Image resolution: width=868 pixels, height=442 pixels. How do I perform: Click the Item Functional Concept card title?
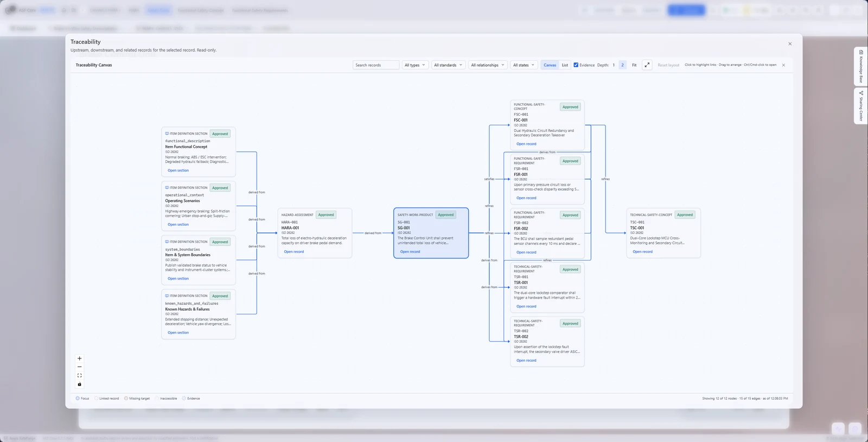pos(186,147)
